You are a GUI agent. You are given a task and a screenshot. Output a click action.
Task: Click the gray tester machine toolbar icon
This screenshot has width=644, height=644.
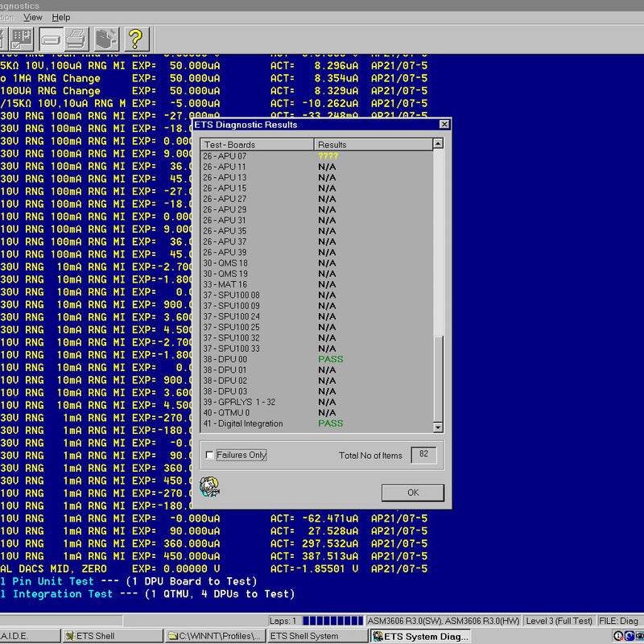coord(105,38)
